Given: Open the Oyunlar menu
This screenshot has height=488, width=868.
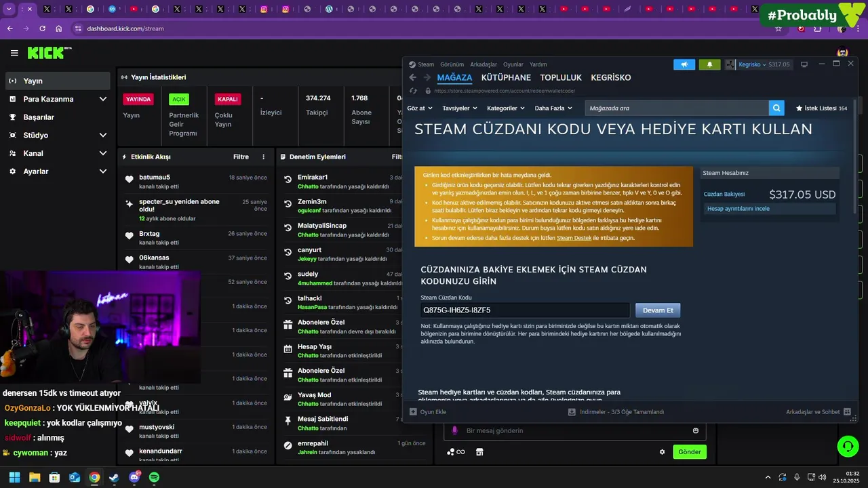Looking at the screenshot, I should pos(513,64).
